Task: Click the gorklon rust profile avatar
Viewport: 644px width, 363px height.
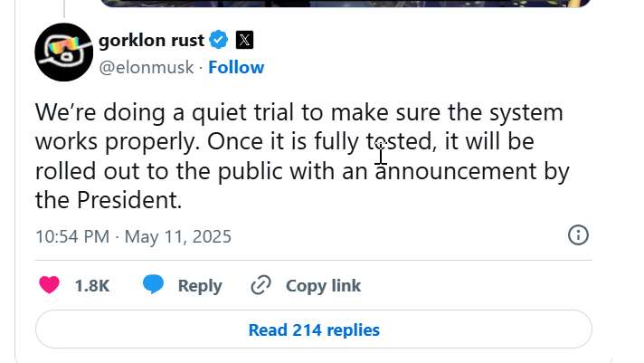Action: pos(63,51)
